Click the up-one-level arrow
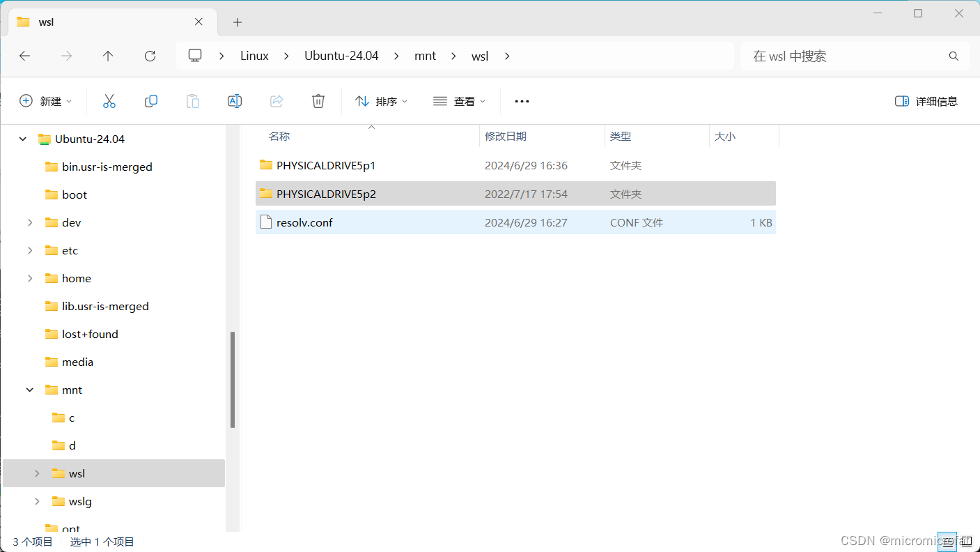The height and width of the screenshot is (552, 980). [108, 56]
